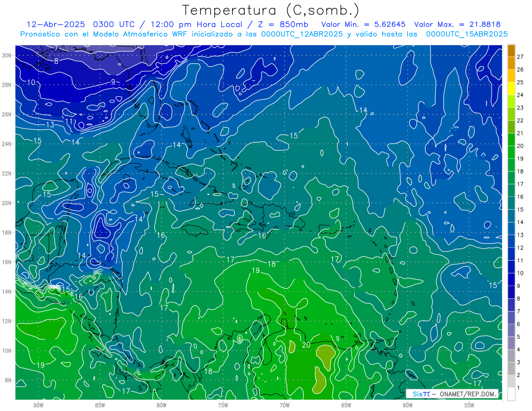Click the '80W' longitude axis label
Screen dimensions: 532x411
pyautogui.click(x=161, y=406)
